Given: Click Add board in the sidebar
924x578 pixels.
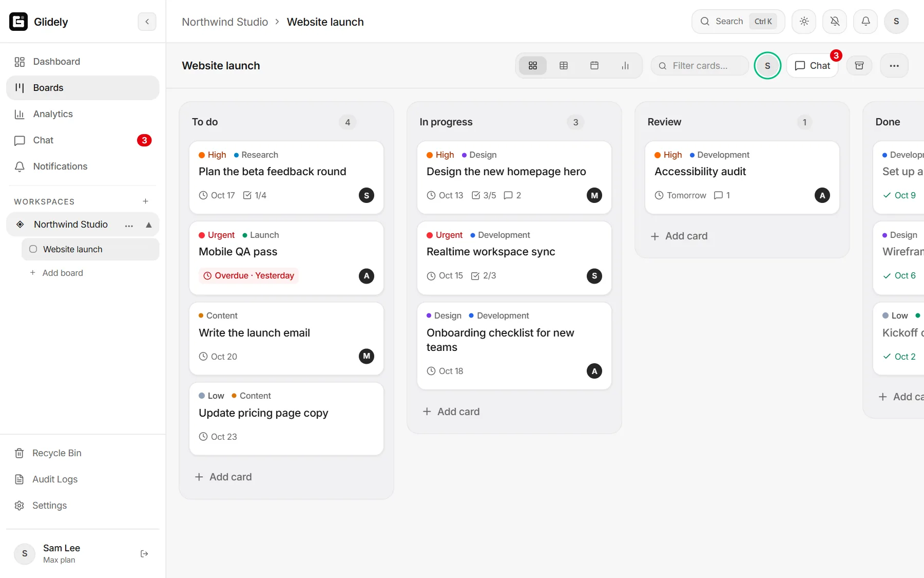Looking at the screenshot, I should coord(56,273).
